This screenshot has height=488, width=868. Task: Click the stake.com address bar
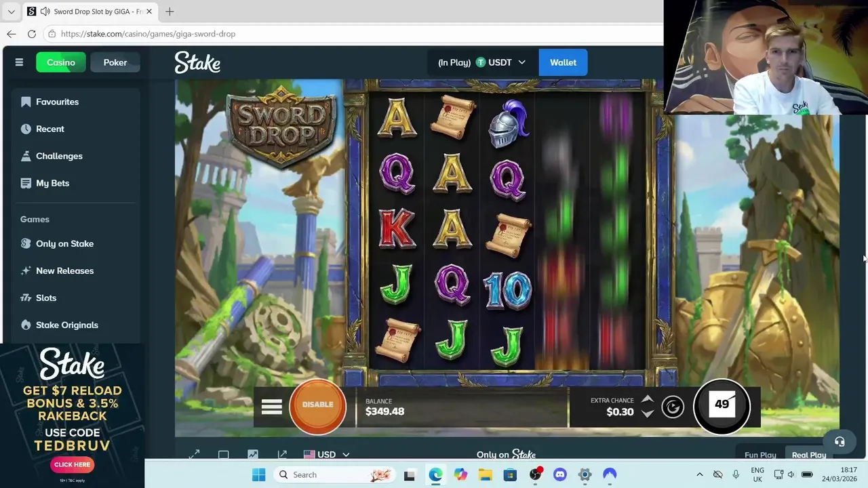353,34
